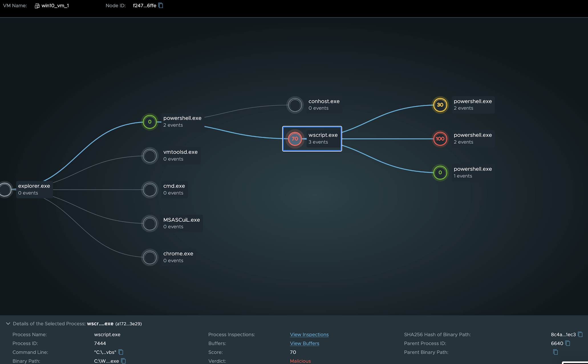Select the vmtoolsd.exe process node
The width and height of the screenshot is (588, 364).
149,156
